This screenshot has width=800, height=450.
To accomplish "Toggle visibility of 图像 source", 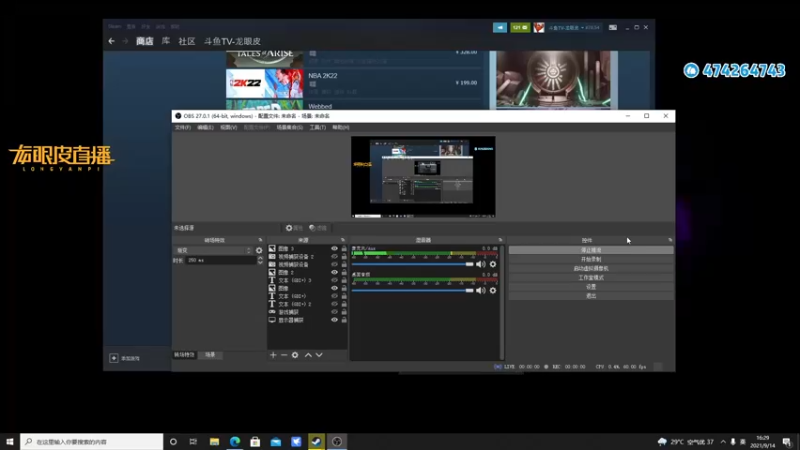I will coord(334,288).
